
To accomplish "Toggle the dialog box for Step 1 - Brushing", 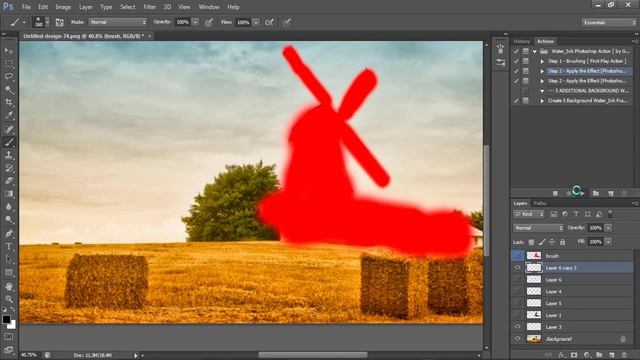I will click(x=526, y=61).
